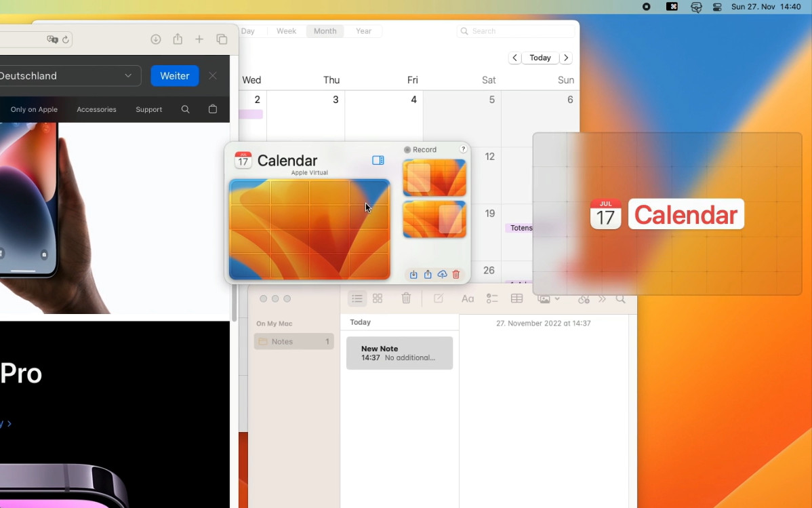The image size is (812, 508).
Task: Reload page with Safari refresh icon
Action: coord(65,39)
